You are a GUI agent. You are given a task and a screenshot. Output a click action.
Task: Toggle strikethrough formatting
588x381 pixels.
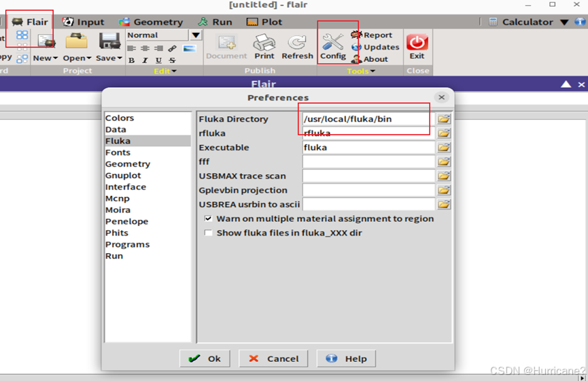click(172, 61)
